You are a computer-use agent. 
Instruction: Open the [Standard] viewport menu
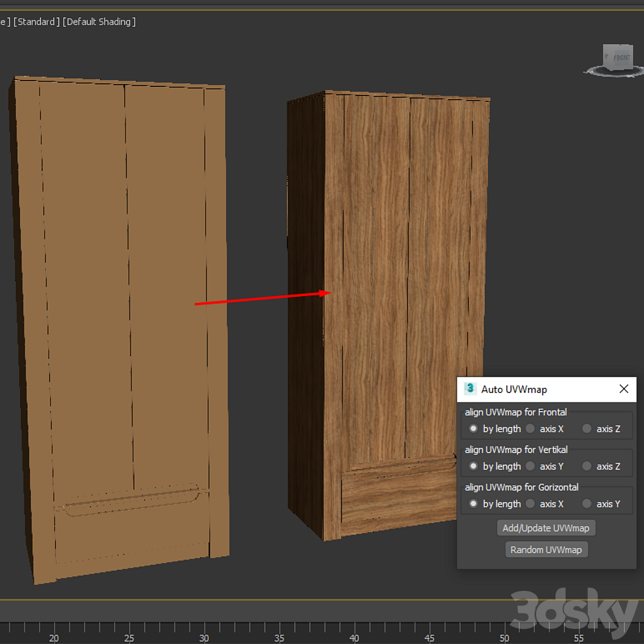[x=36, y=22]
